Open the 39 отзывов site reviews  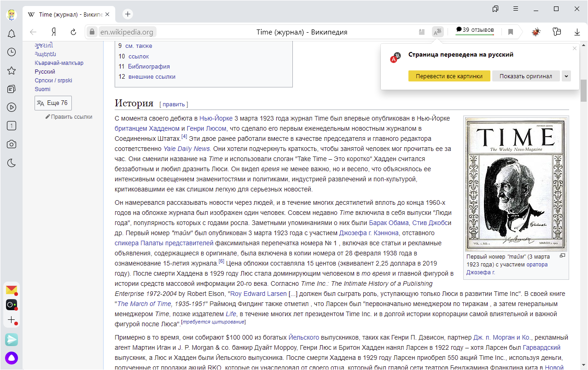point(475,31)
